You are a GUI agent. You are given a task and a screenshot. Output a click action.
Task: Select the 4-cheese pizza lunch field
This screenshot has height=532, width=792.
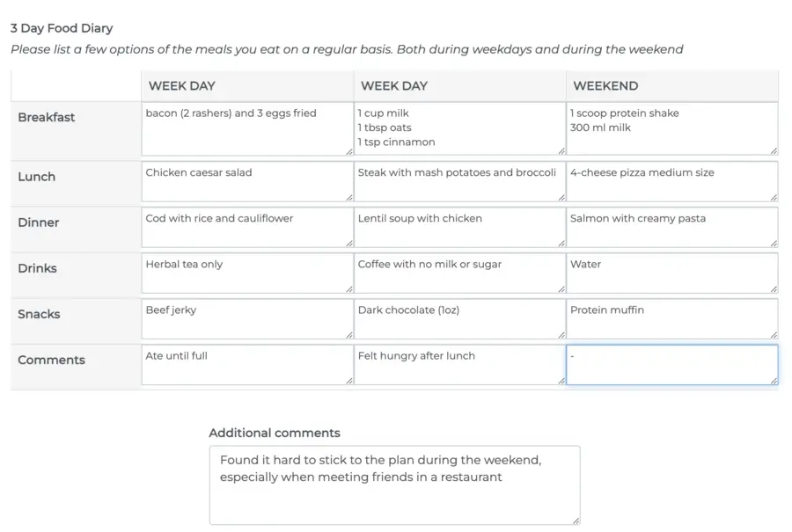click(x=671, y=182)
